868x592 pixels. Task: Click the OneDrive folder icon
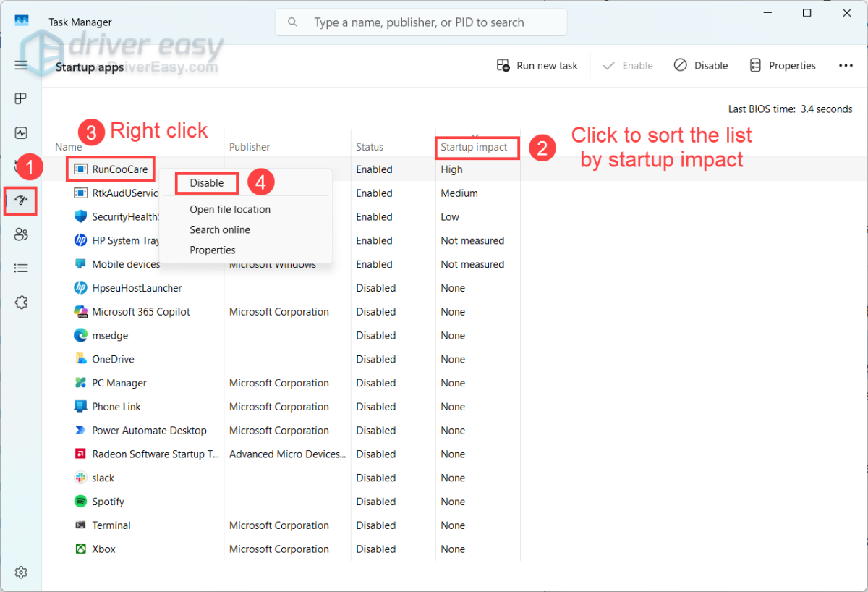(80, 359)
